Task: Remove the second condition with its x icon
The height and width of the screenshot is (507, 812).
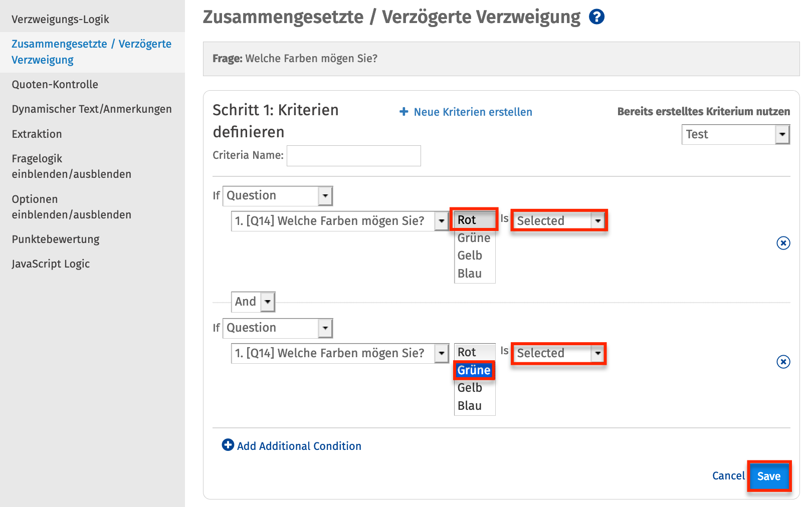Action: [x=783, y=362]
